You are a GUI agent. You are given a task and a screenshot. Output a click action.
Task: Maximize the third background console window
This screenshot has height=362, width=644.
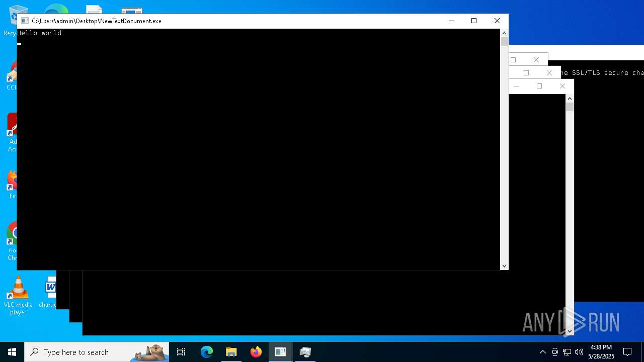click(539, 86)
